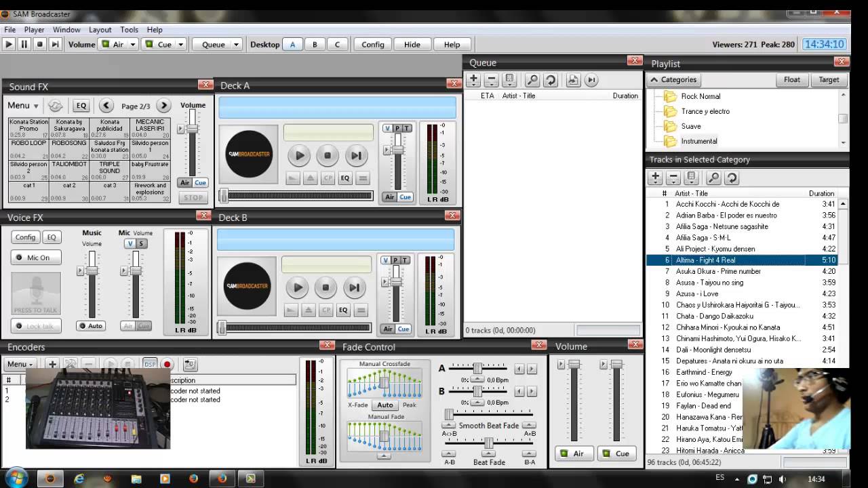Click the eject icon on Deck A
The height and width of the screenshot is (488, 868).
[310, 178]
